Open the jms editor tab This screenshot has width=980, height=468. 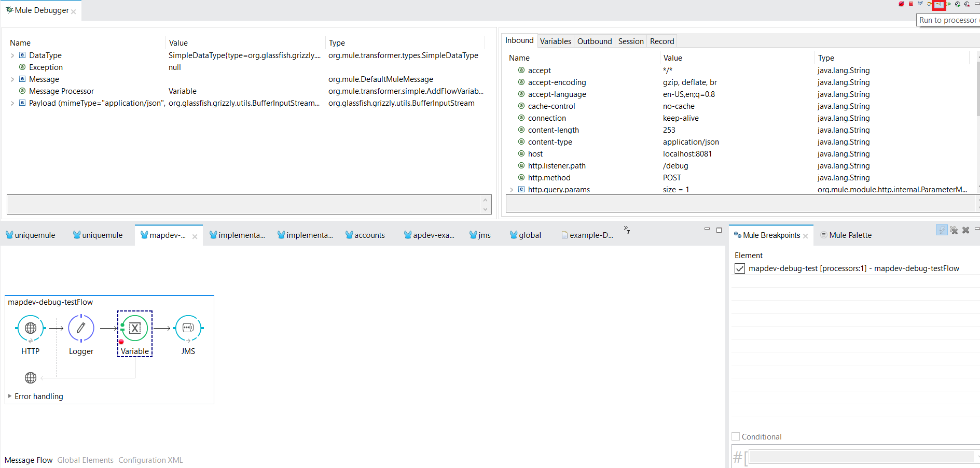point(480,235)
